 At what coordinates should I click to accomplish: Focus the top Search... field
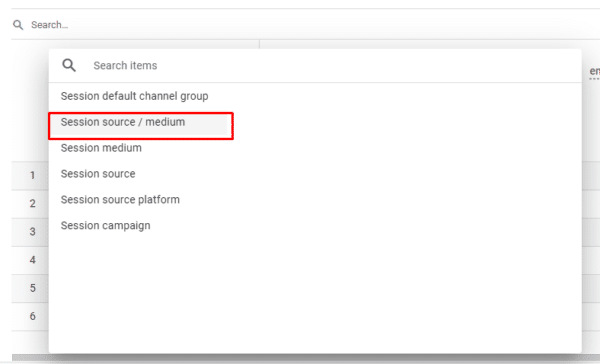[x=306, y=25]
